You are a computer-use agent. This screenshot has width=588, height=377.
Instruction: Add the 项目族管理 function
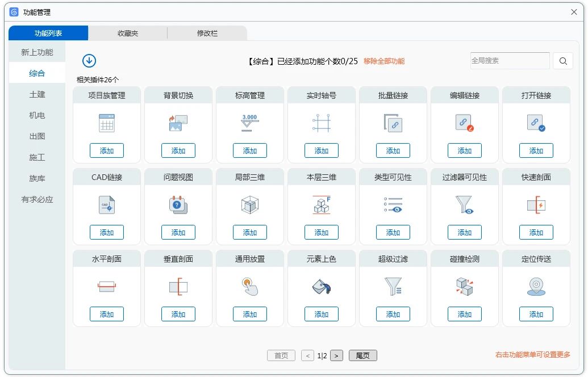click(x=107, y=150)
